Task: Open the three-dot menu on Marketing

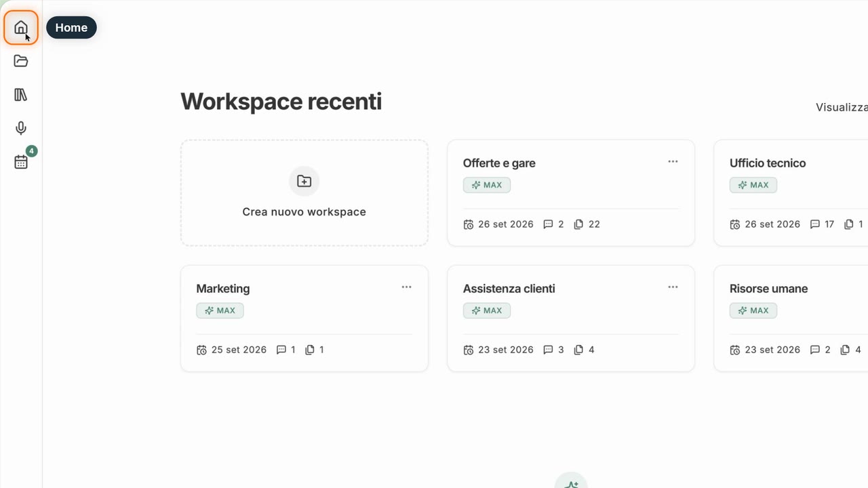Action: point(406,287)
